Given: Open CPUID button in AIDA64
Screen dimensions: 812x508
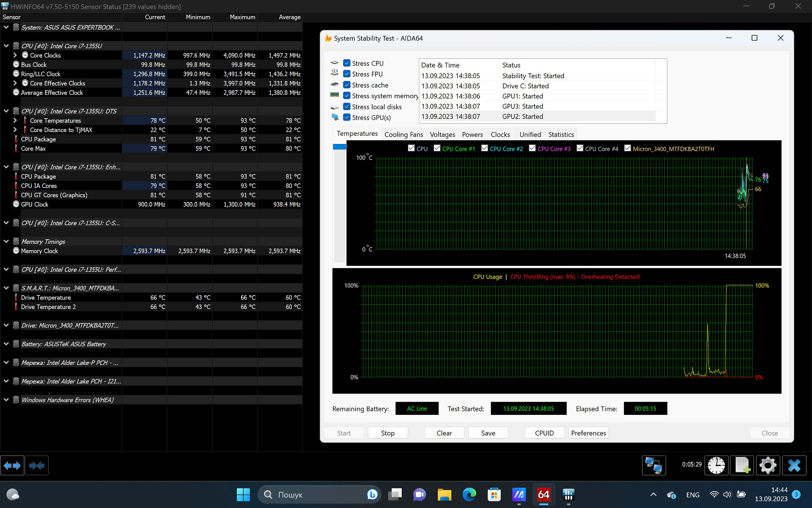Looking at the screenshot, I should [x=544, y=433].
